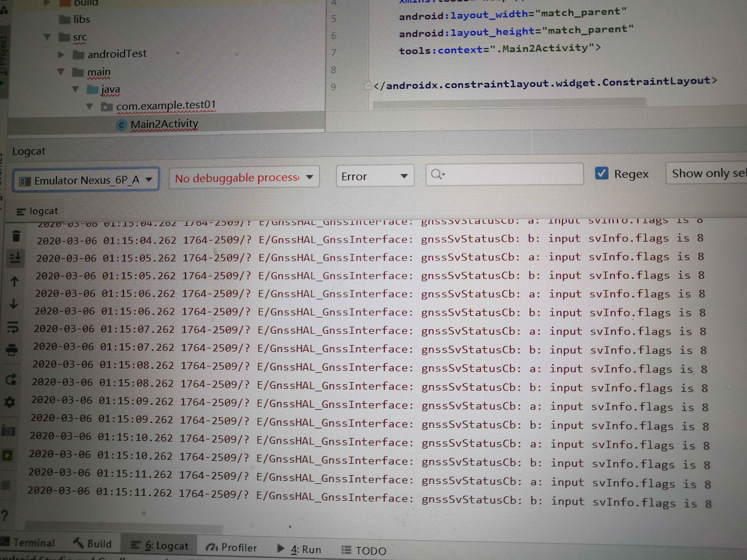Click the androidTest folder icon
Image resolution: width=747 pixels, height=560 pixels.
point(78,54)
